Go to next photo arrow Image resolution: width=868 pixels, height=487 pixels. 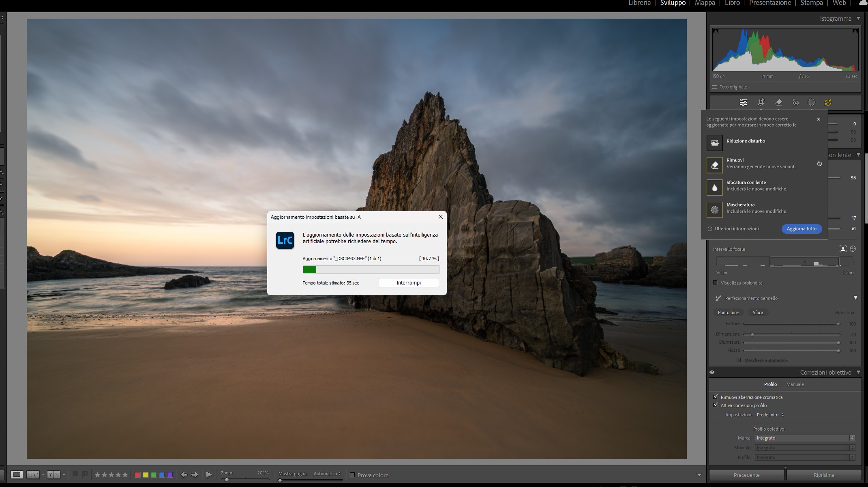195,474
